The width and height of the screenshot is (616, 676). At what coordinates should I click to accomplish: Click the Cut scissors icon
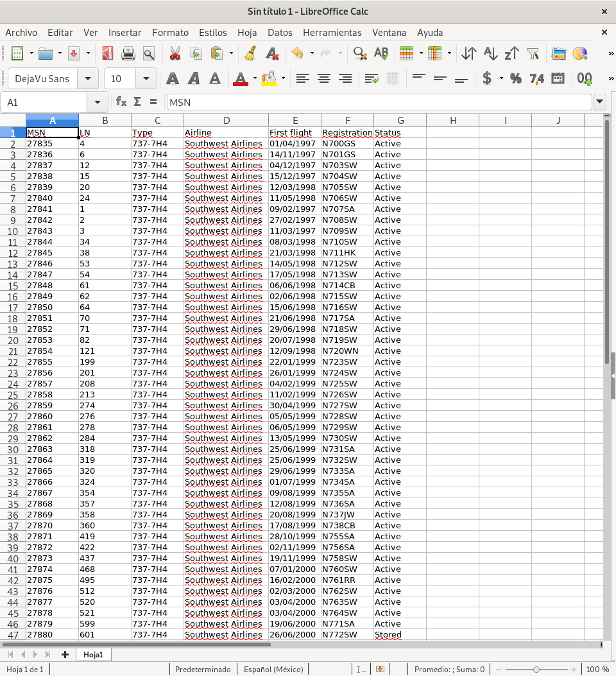[x=174, y=54]
